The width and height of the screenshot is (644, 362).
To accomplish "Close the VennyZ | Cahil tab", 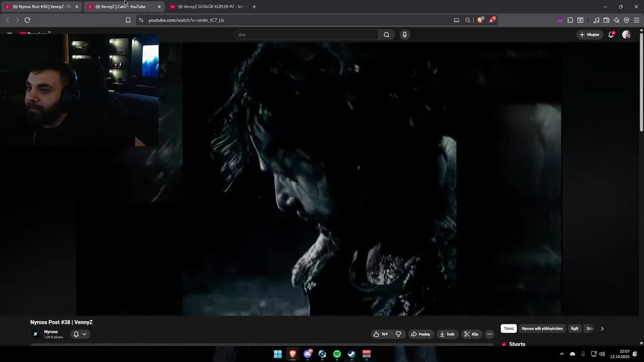I will (x=159, y=7).
